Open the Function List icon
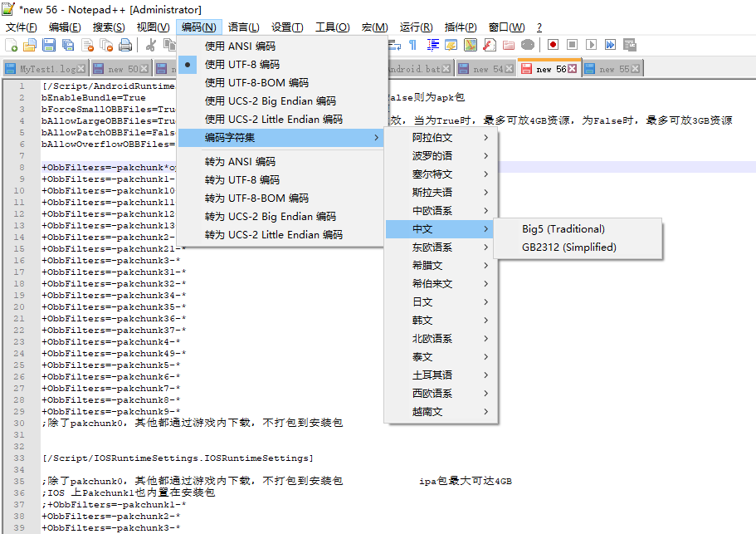The height and width of the screenshot is (534, 756). tap(490, 45)
